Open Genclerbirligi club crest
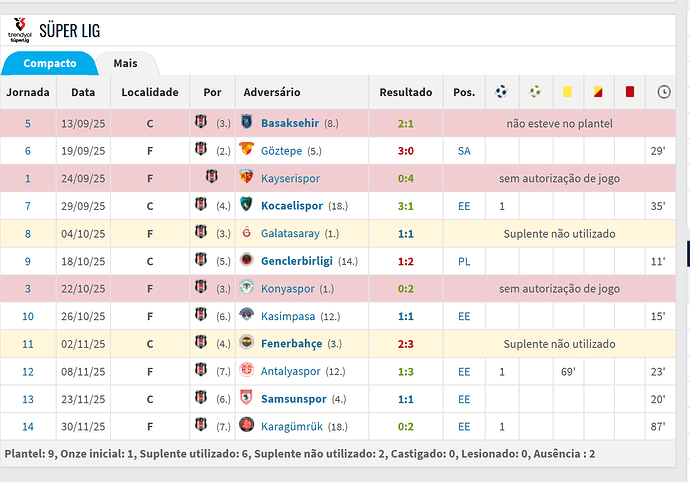Viewport: 690px width, 482px height. (247, 259)
